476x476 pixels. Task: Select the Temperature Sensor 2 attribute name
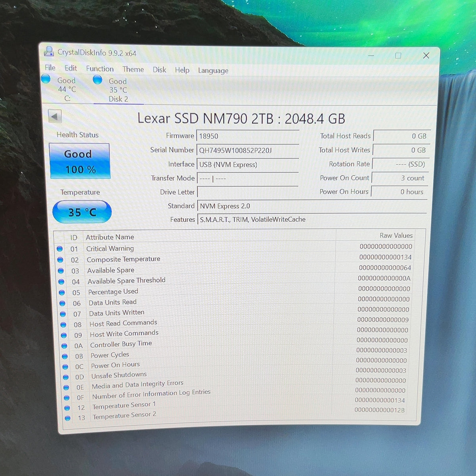(124, 415)
